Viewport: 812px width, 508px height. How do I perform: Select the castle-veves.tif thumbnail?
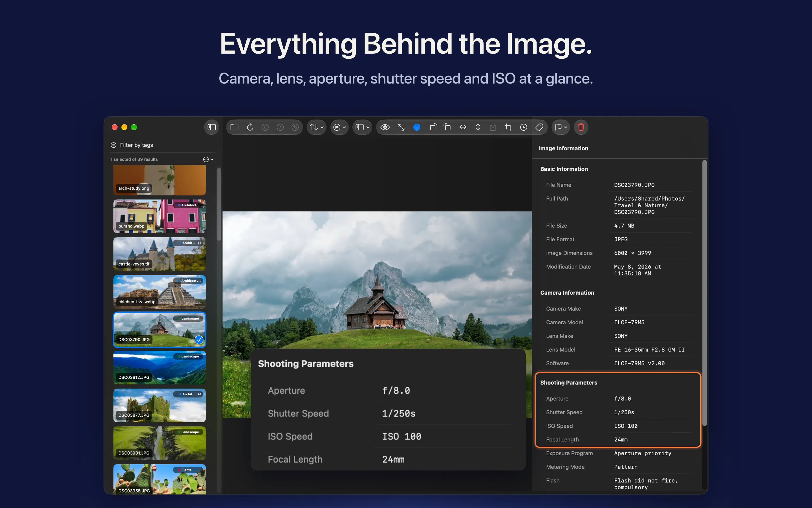159,254
